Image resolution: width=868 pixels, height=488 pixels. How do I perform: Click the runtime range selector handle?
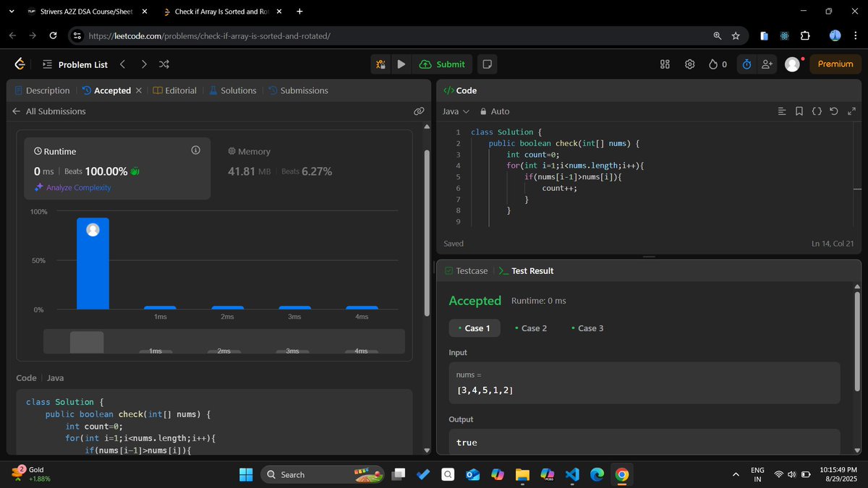click(x=87, y=342)
